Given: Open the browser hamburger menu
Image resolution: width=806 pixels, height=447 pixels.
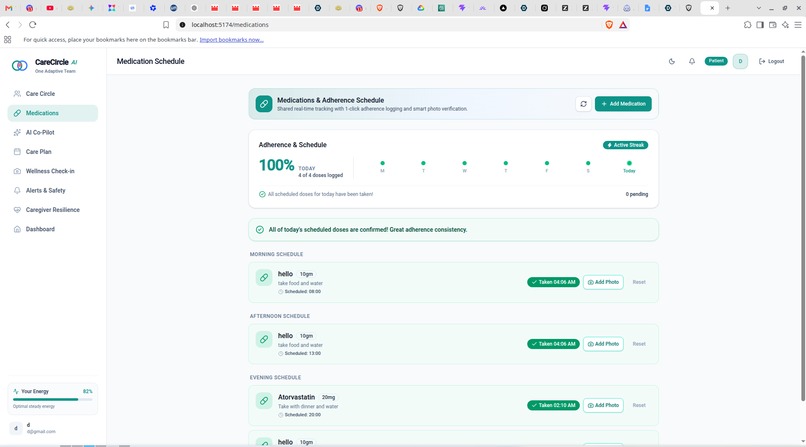Looking at the screenshot, I should (798, 25).
